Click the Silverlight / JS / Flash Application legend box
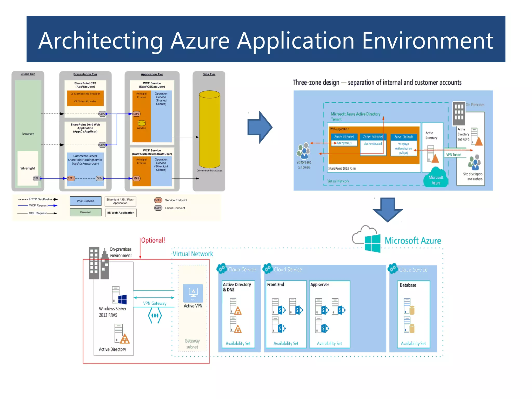Screen dimensions: 532x399 120,201
